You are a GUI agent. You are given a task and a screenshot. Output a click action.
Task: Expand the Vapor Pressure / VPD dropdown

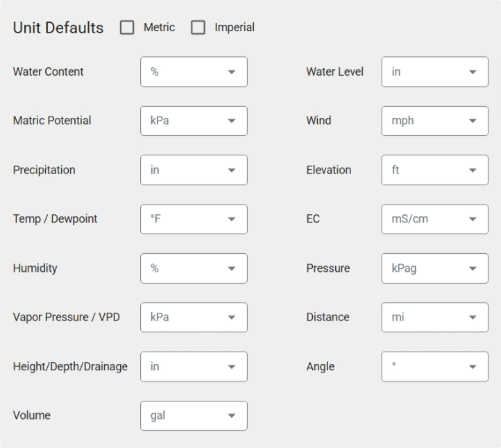(x=194, y=318)
